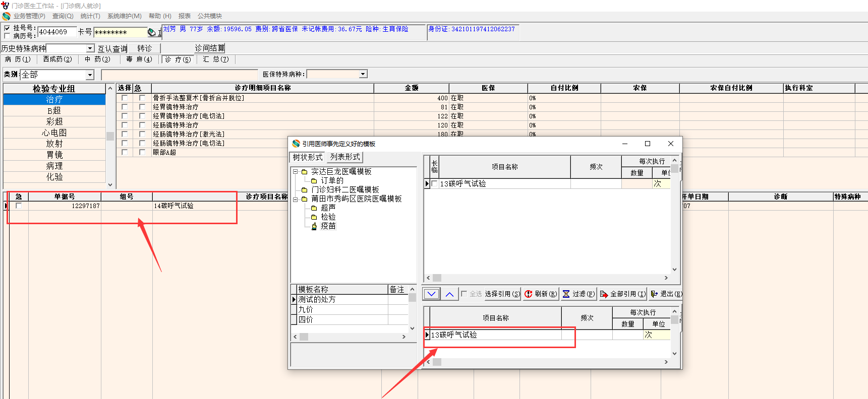868x399 pixels.
Task: Open the 报表 menu
Action: click(185, 16)
